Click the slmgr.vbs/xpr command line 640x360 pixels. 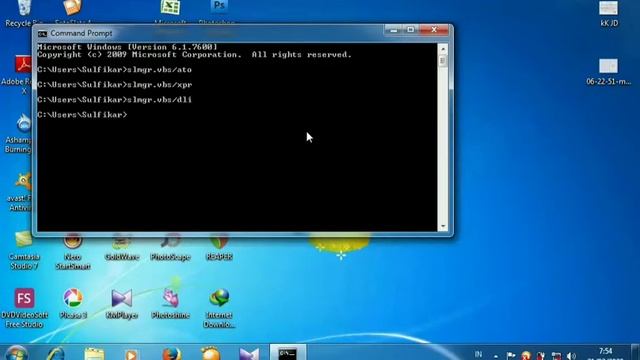114,85
